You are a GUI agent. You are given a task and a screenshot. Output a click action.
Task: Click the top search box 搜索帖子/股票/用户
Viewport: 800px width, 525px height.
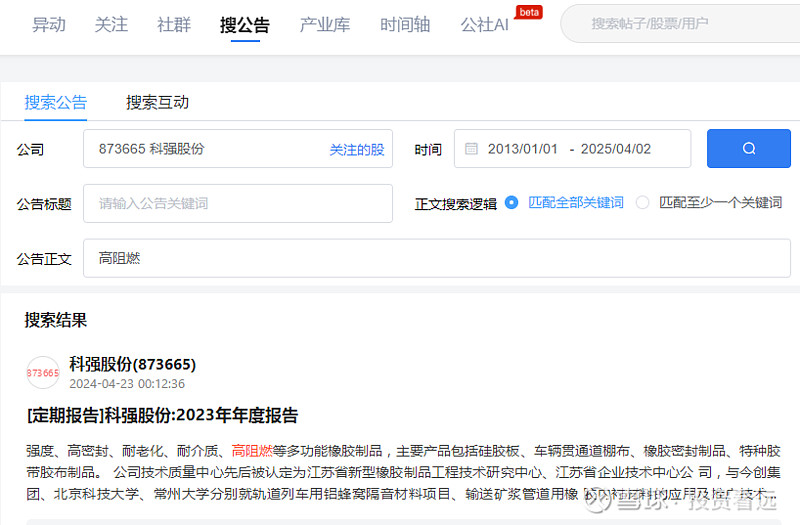681,23
